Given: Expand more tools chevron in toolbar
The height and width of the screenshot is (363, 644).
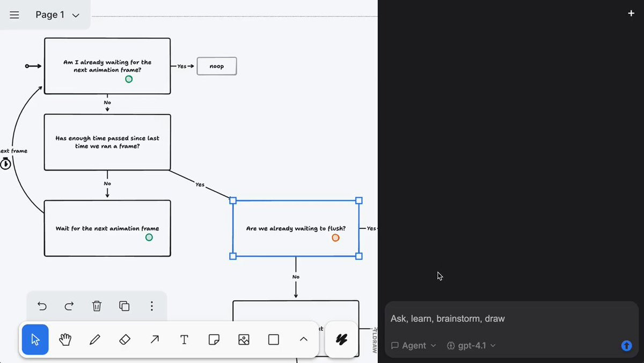Looking at the screenshot, I should click(x=303, y=339).
